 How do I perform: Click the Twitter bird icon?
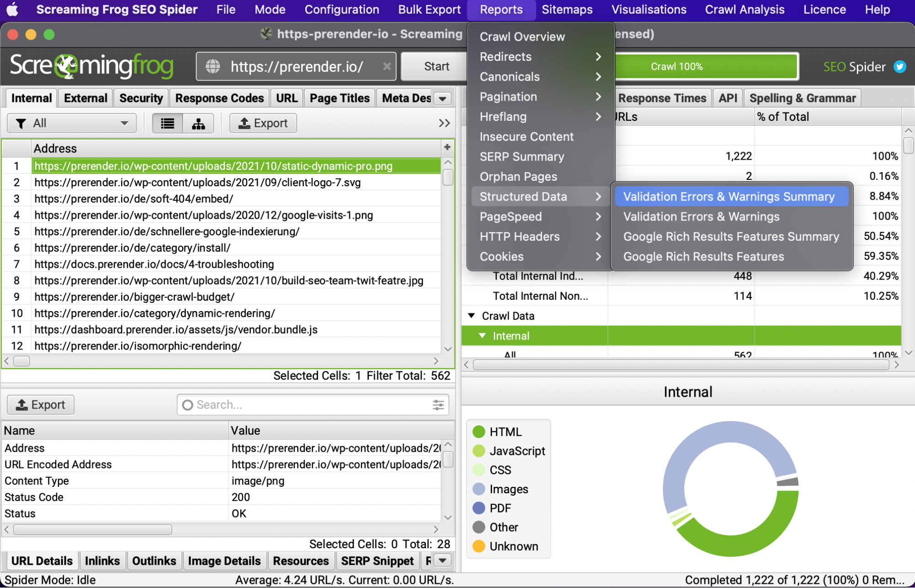pos(899,67)
